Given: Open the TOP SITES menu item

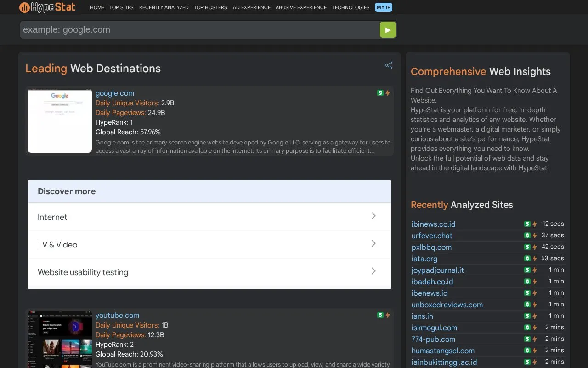Looking at the screenshot, I should click(121, 7).
